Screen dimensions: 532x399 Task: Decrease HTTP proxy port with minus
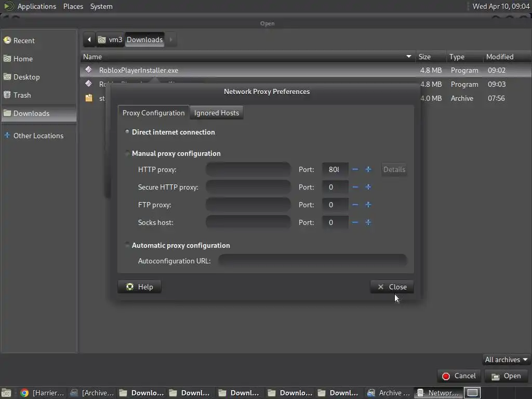click(x=355, y=169)
